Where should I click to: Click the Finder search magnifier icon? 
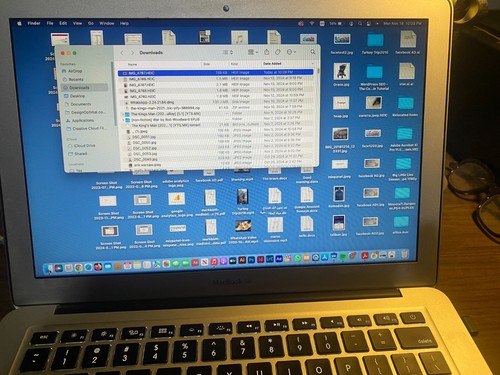(313, 52)
